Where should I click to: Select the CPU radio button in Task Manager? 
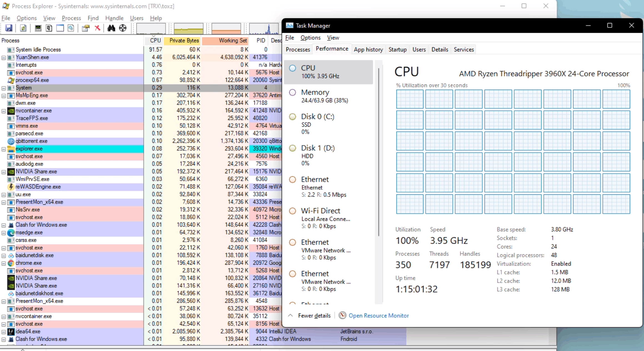point(293,68)
